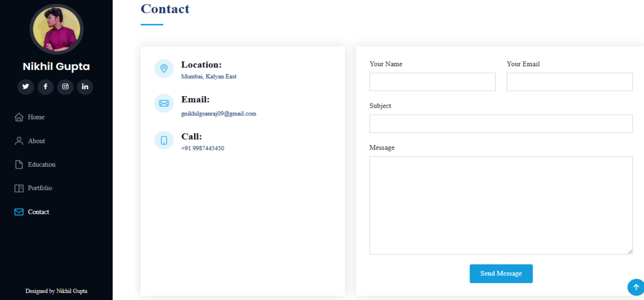The image size is (644, 300).
Task: Click the gmail address link
Action: (x=218, y=113)
